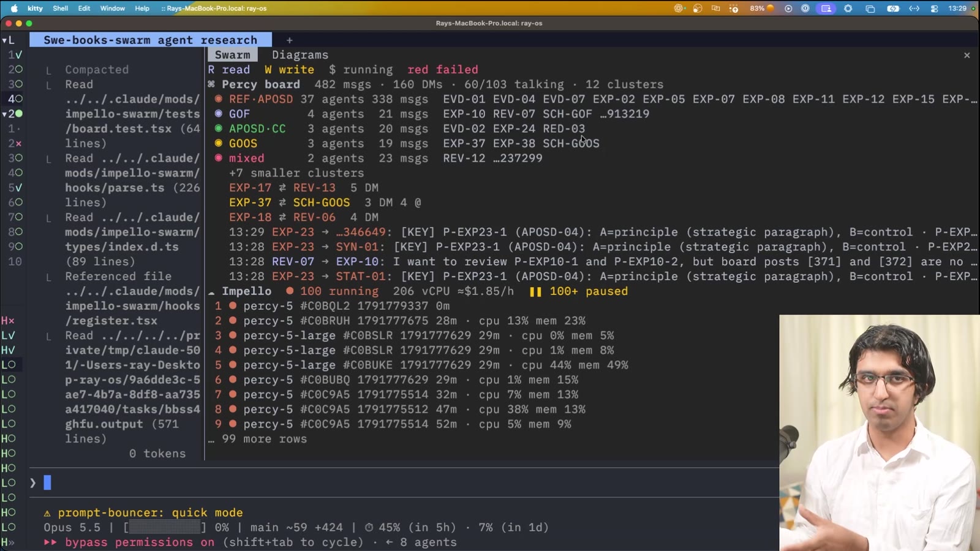
Task: Click the green APOSD·CC cluster dot
Action: 219,129
